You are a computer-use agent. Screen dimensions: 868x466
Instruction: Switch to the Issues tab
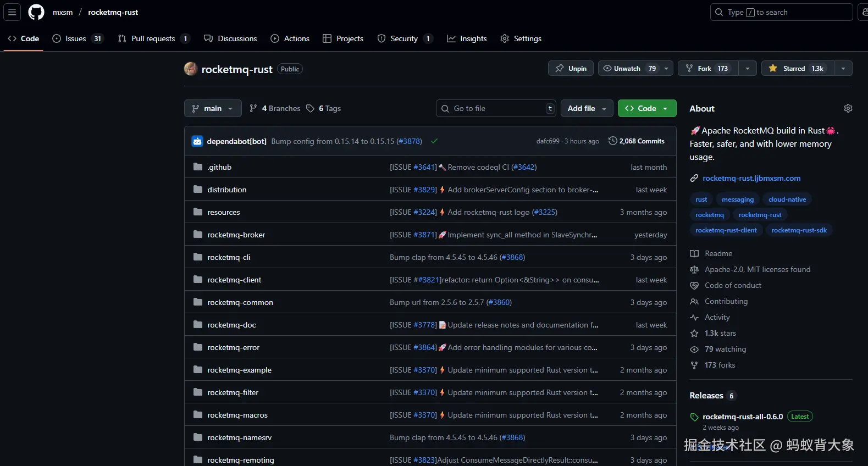tap(78, 38)
